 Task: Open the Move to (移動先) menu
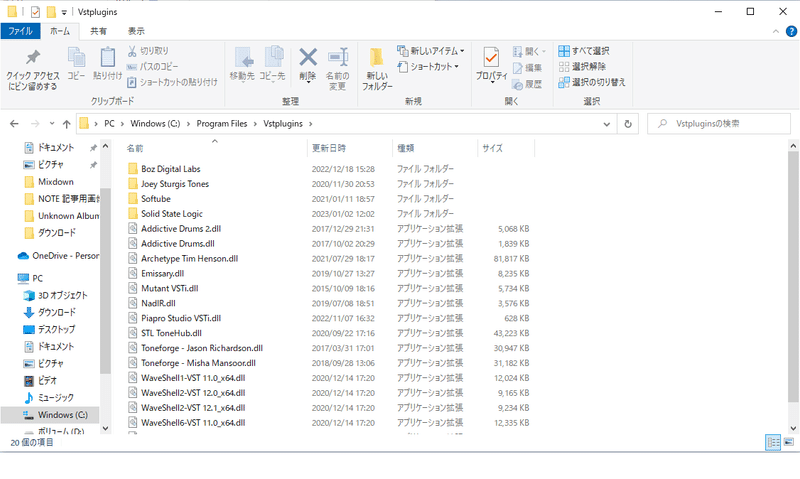point(242,64)
